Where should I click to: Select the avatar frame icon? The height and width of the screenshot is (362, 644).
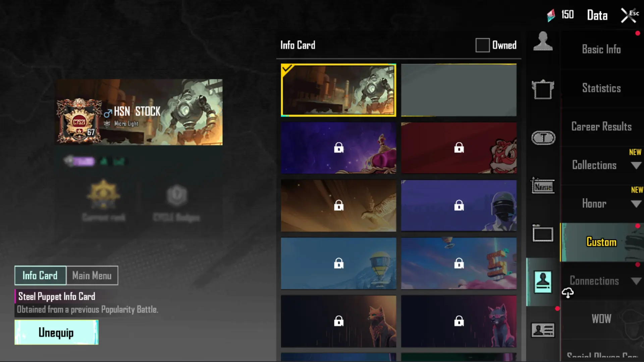543,89
